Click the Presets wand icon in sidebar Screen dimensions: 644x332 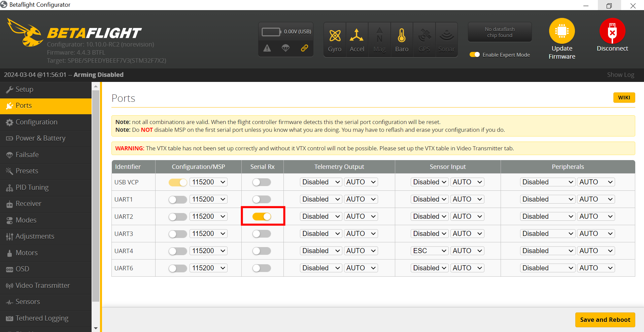click(9, 171)
